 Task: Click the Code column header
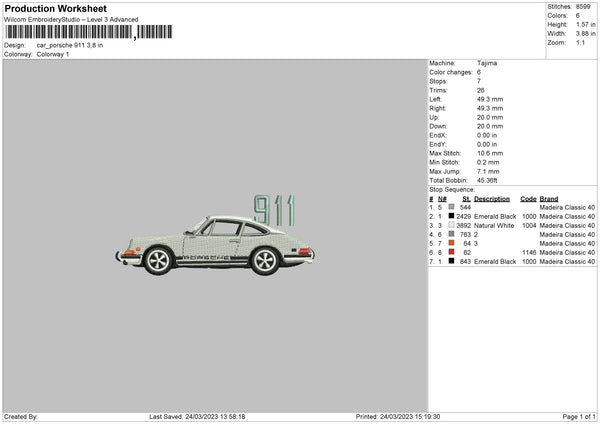tap(528, 199)
